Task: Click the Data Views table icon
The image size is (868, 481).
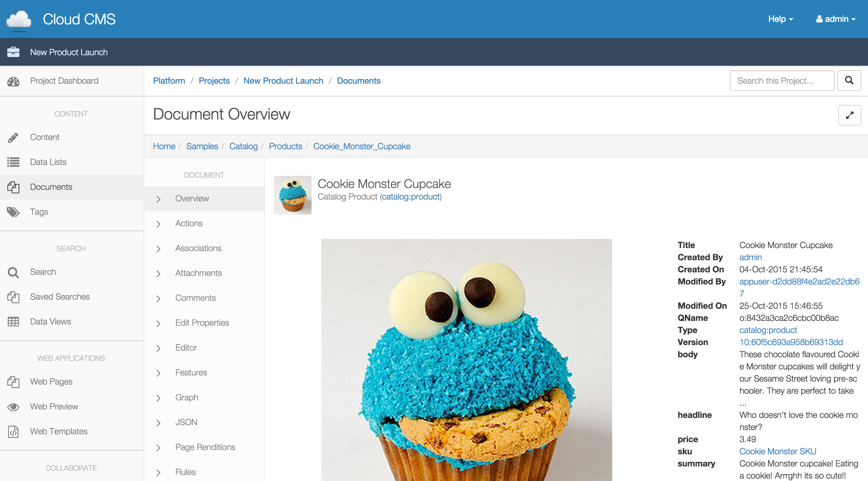Action: coord(13,321)
